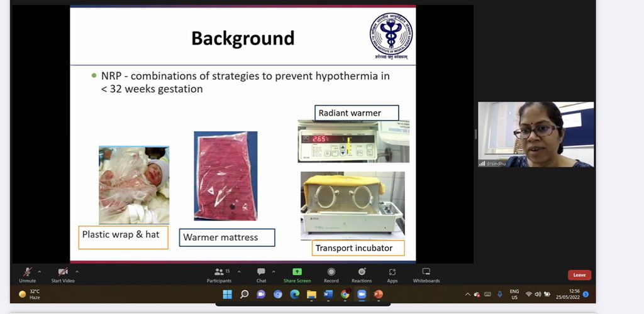
Task: Open the Teams Chat taskbar icon
Action: (261, 294)
